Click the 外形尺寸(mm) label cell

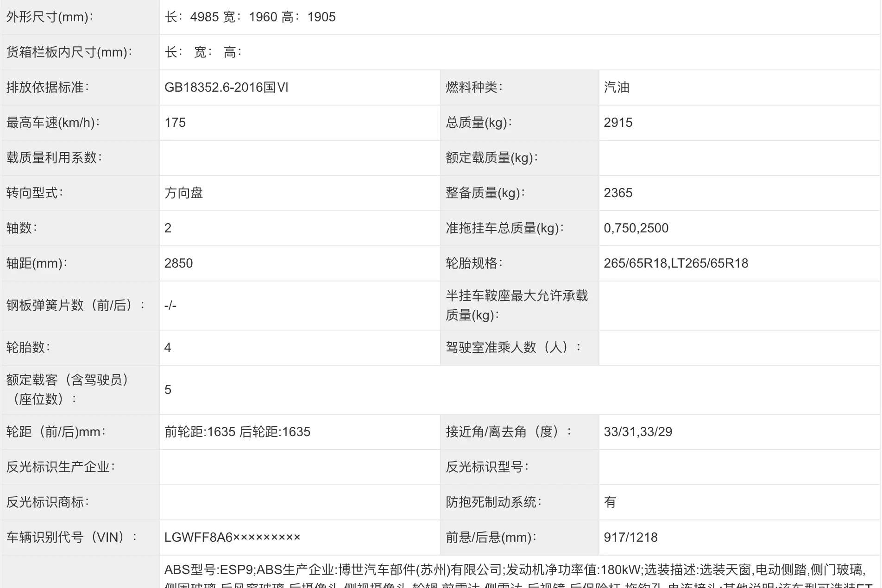tap(50, 17)
